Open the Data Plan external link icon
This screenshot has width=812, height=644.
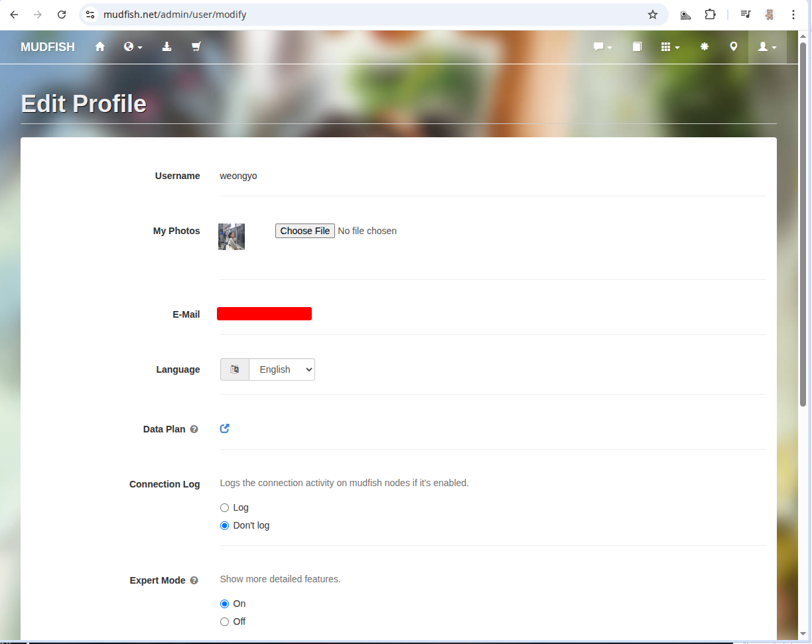[225, 428]
